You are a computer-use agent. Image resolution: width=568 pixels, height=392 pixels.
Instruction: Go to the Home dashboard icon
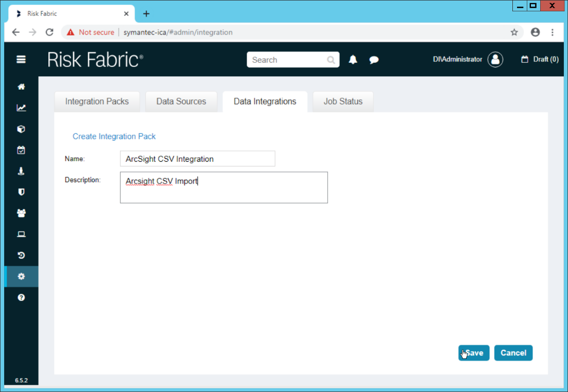[21, 87]
